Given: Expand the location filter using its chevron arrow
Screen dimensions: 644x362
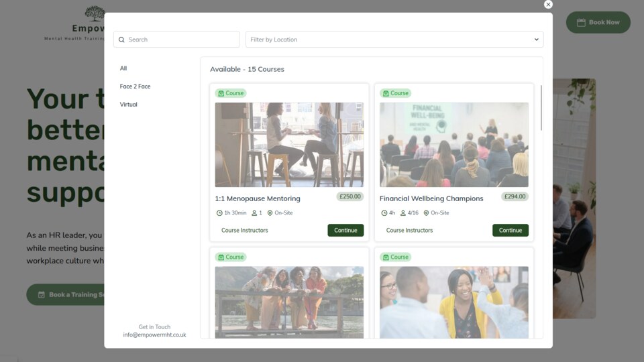Looking at the screenshot, I should pos(536,40).
